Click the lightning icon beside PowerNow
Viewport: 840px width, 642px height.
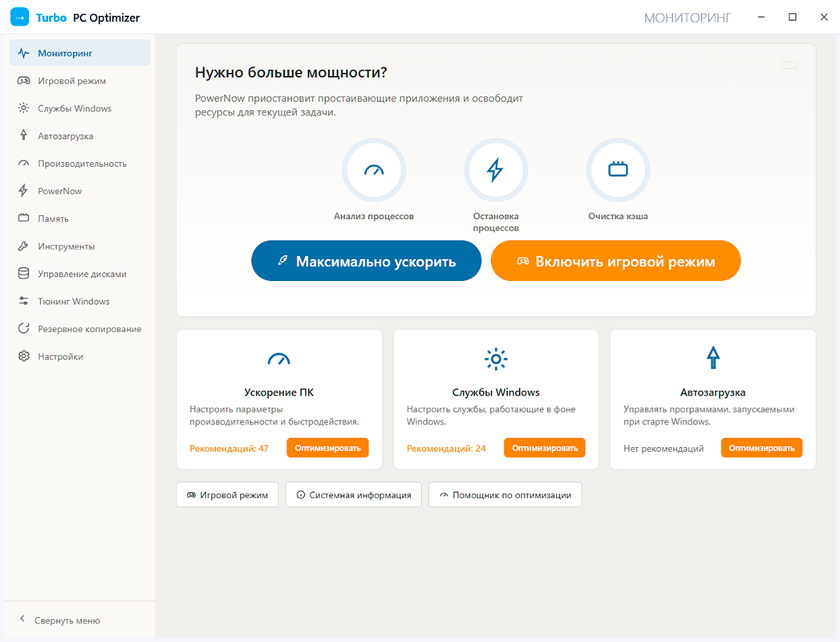click(23, 191)
